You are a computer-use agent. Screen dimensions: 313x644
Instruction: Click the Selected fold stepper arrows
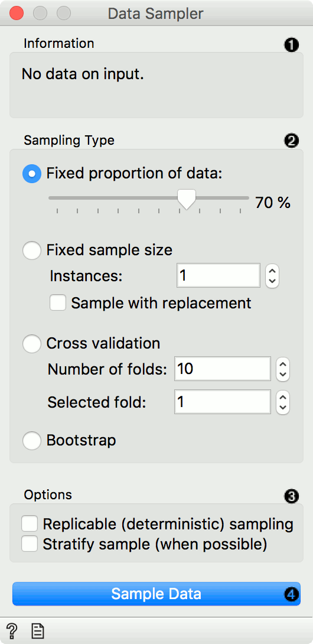[x=283, y=402]
